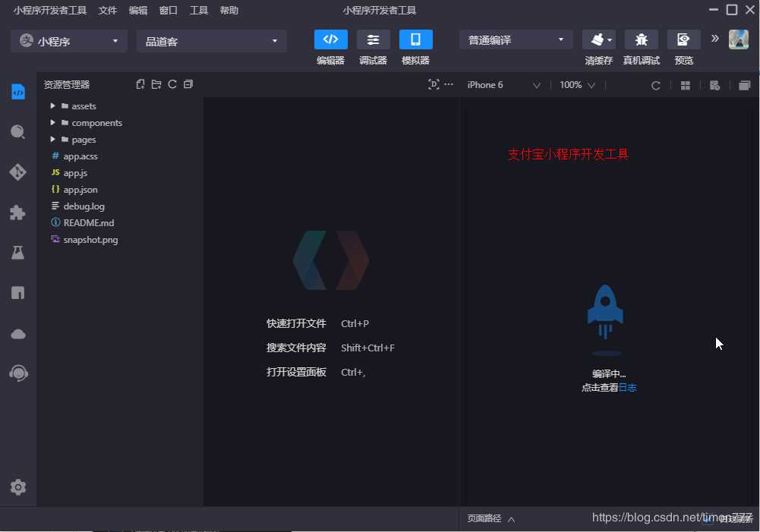
Task: Click the 搜索文件内容 search contents shortcut
Action: pos(296,348)
